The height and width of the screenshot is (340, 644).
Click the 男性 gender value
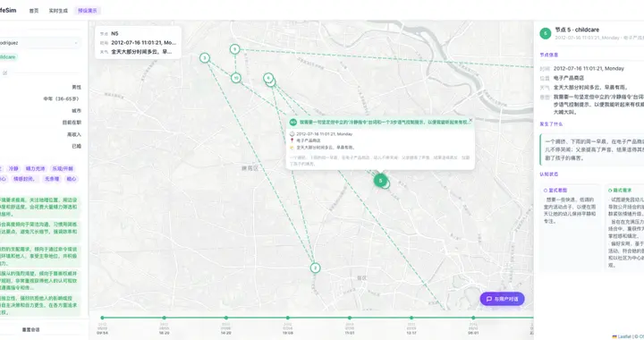[76, 87]
